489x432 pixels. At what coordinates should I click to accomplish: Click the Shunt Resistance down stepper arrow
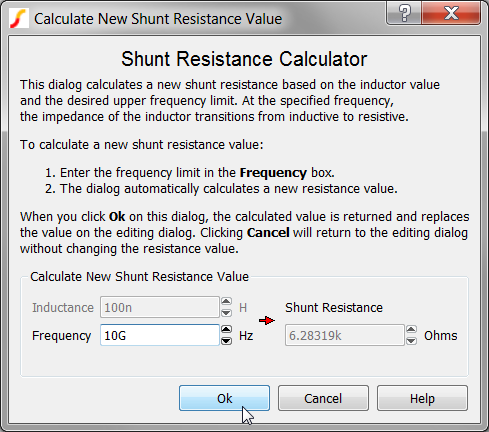click(411, 341)
